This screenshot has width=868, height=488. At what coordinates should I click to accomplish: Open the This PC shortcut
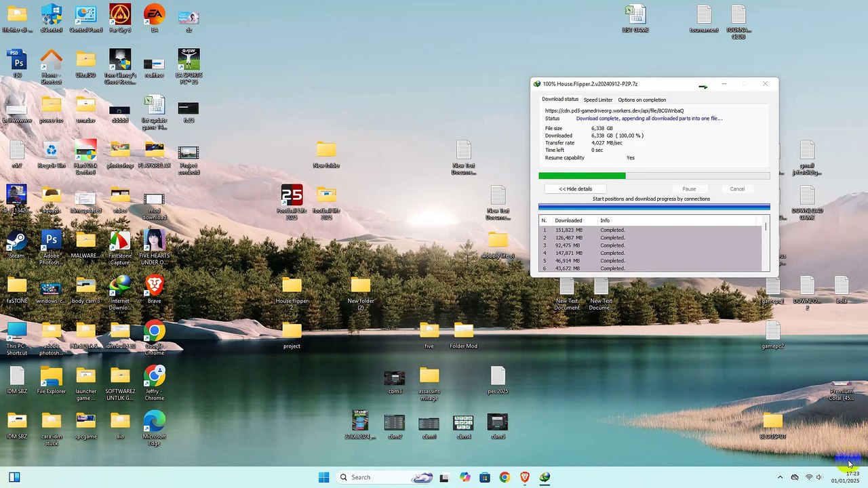[x=16, y=338]
